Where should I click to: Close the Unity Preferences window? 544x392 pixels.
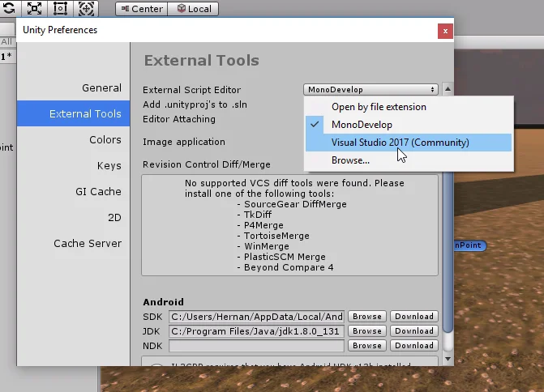[x=445, y=32]
